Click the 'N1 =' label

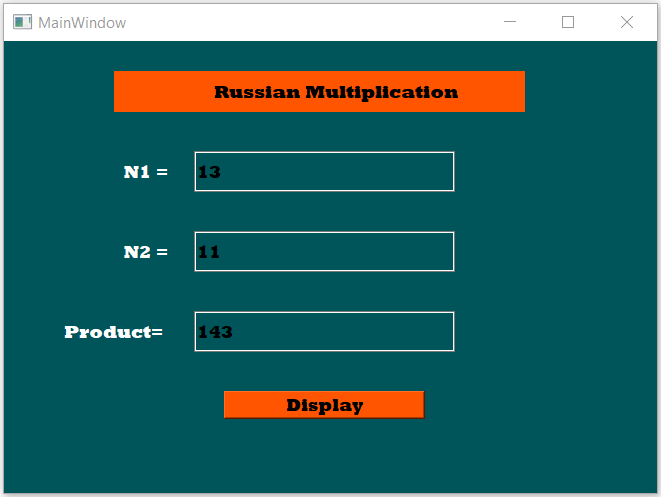pos(145,172)
